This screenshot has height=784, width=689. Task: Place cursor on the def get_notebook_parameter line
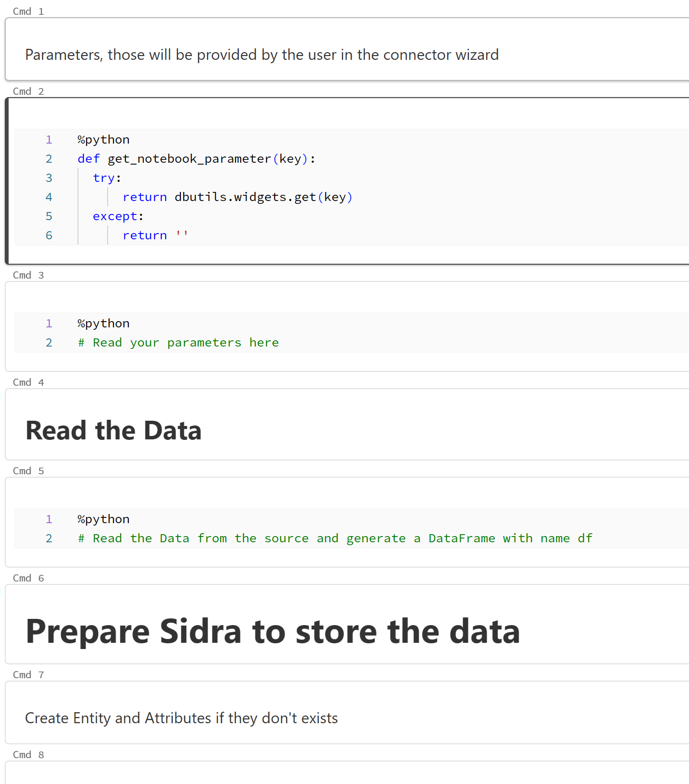pyautogui.click(x=196, y=159)
